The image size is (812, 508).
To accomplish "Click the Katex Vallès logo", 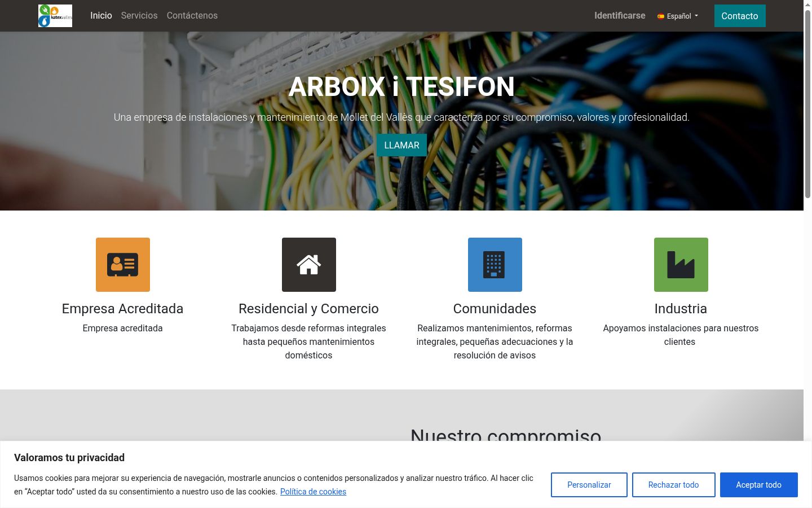I will (x=55, y=16).
